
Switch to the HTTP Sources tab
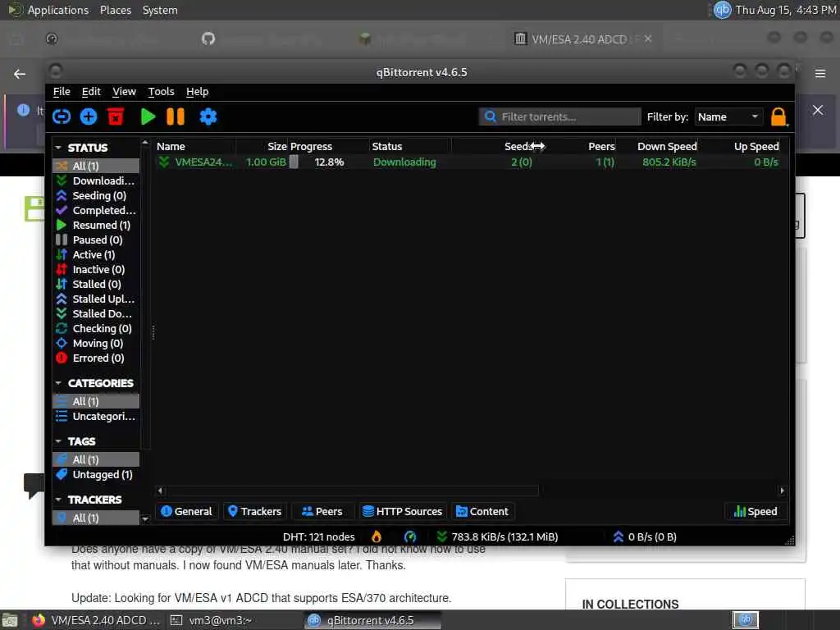click(x=402, y=512)
